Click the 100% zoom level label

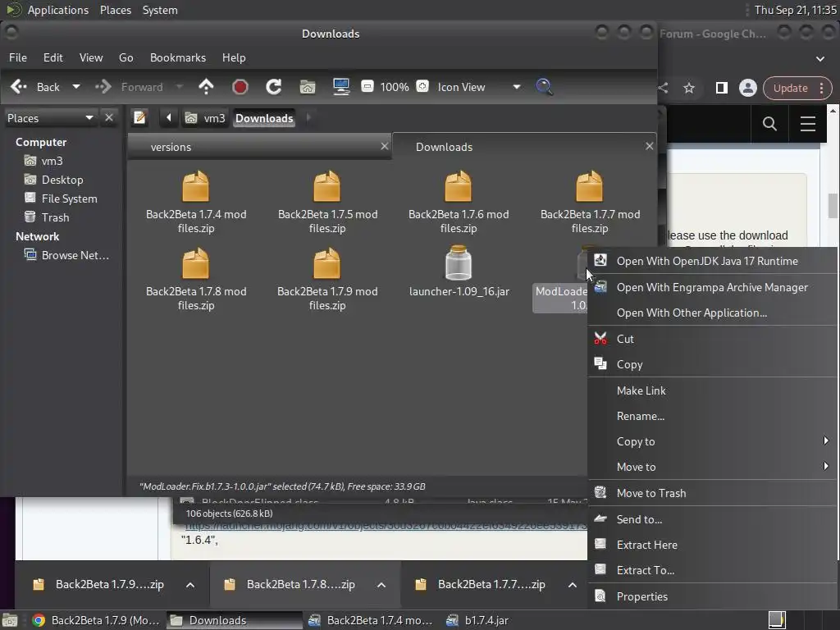tap(395, 87)
